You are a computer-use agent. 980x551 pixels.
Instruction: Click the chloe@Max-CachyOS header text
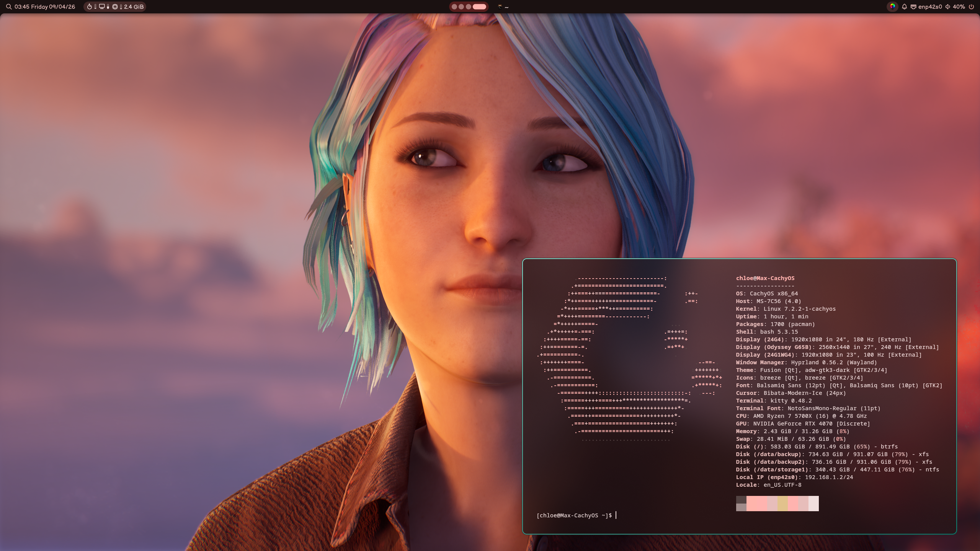765,278
